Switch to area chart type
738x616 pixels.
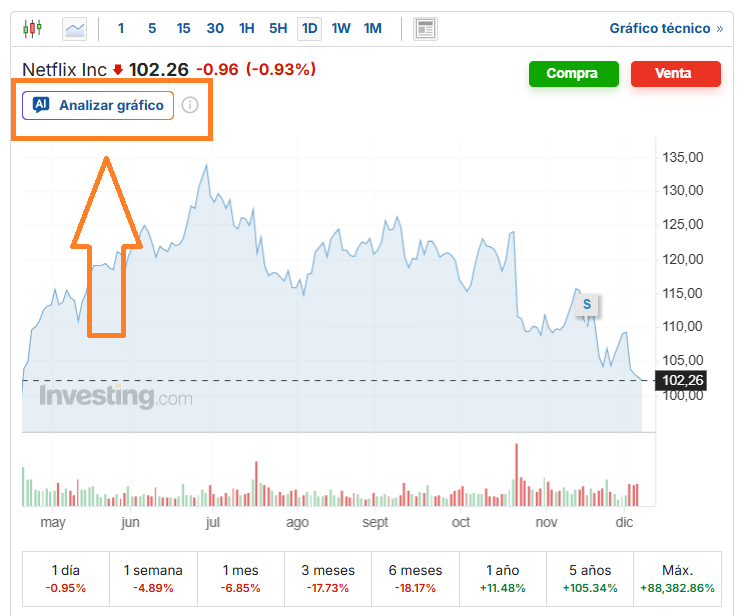tap(75, 29)
